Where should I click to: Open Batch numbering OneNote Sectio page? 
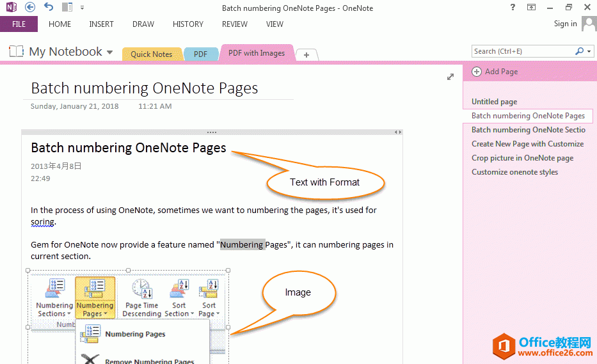point(528,130)
